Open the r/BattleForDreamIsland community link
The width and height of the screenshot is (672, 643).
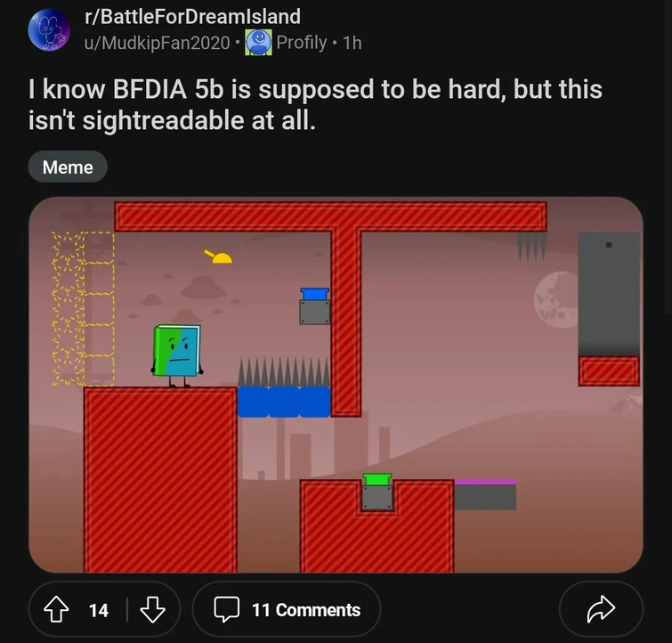[192, 16]
